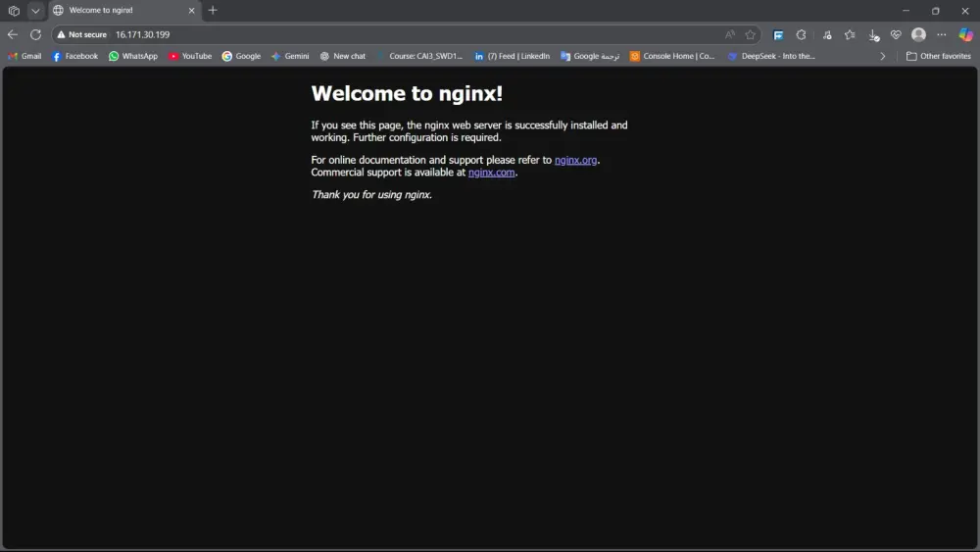Open the Settings and more menu
Screen dimensions: 980x552
[941, 35]
